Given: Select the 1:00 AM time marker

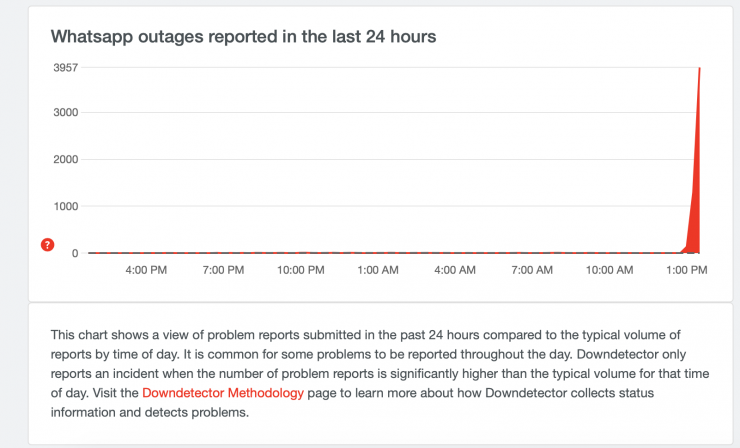Looking at the screenshot, I should 378,270.
